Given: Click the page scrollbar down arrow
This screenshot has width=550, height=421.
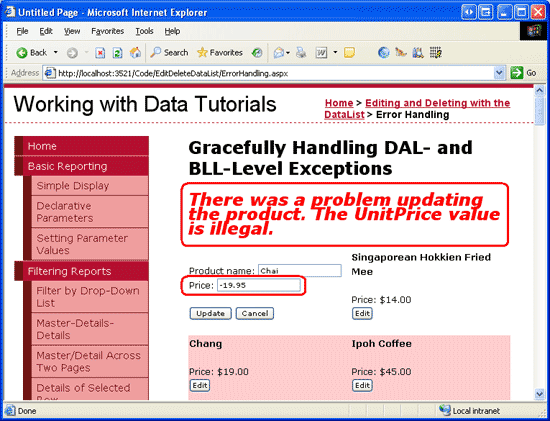Looking at the screenshot, I should tap(539, 394).
